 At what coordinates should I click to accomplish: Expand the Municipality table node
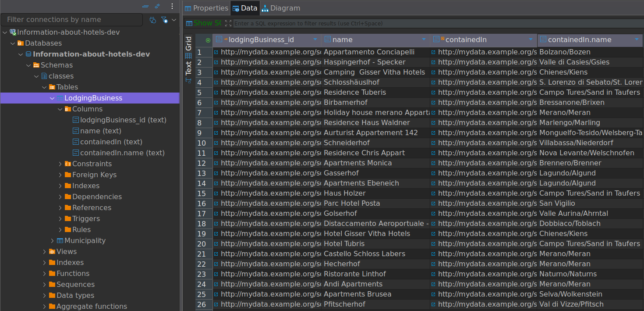53,241
